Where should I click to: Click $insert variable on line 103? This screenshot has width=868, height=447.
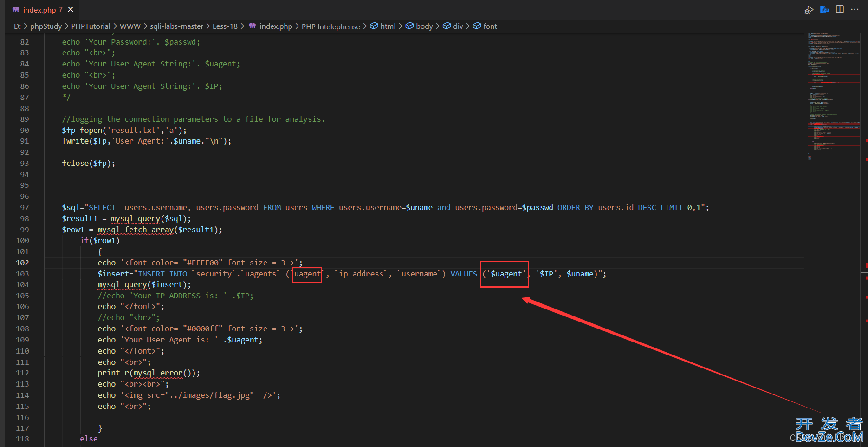[113, 274]
